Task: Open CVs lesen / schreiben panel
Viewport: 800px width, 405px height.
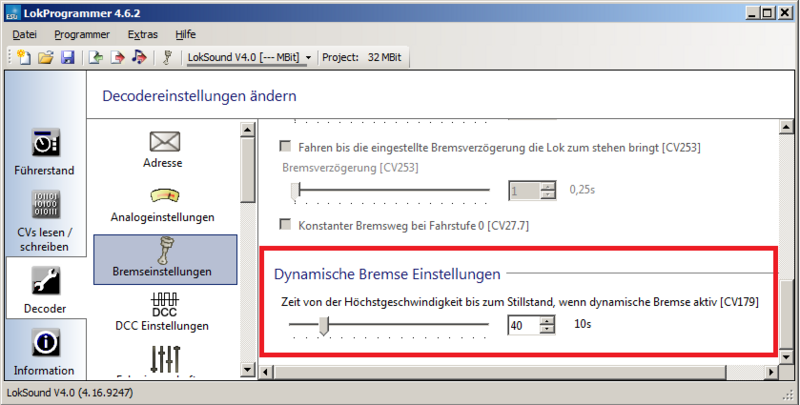Action: [x=44, y=221]
